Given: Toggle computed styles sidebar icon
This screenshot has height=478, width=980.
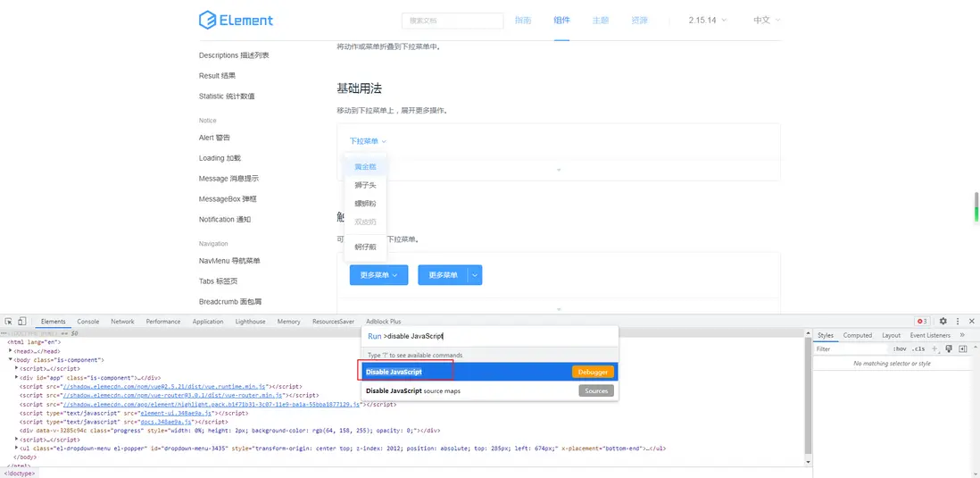Looking at the screenshot, I should coord(962,348).
